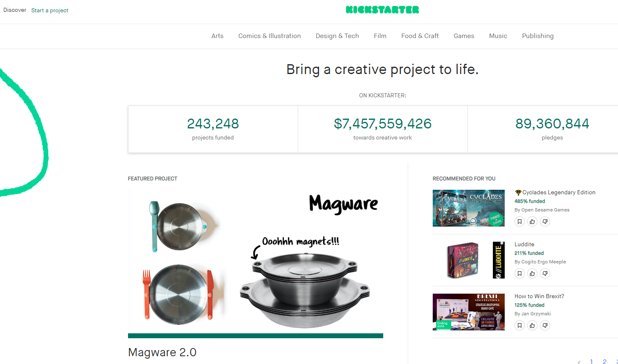Thumbs down How to Win Brexit project
Screen dimensions: 618x364
(545, 326)
